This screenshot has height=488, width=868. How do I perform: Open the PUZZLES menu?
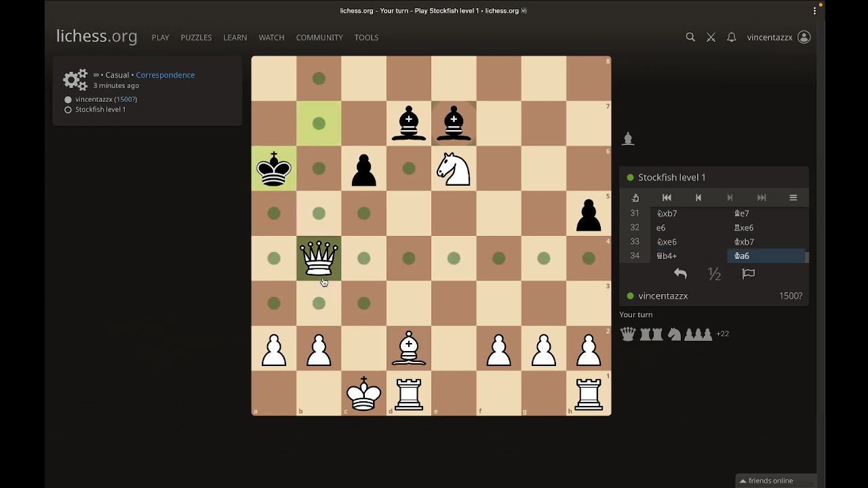point(196,37)
